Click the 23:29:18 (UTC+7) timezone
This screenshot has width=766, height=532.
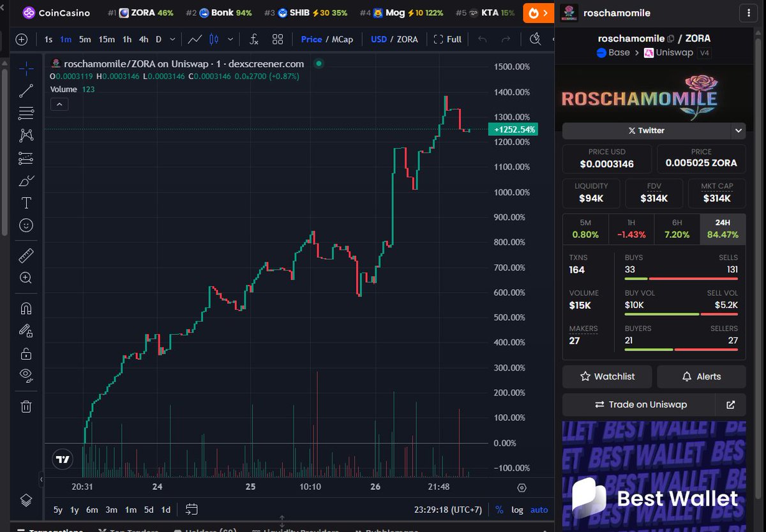tap(448, 510)
